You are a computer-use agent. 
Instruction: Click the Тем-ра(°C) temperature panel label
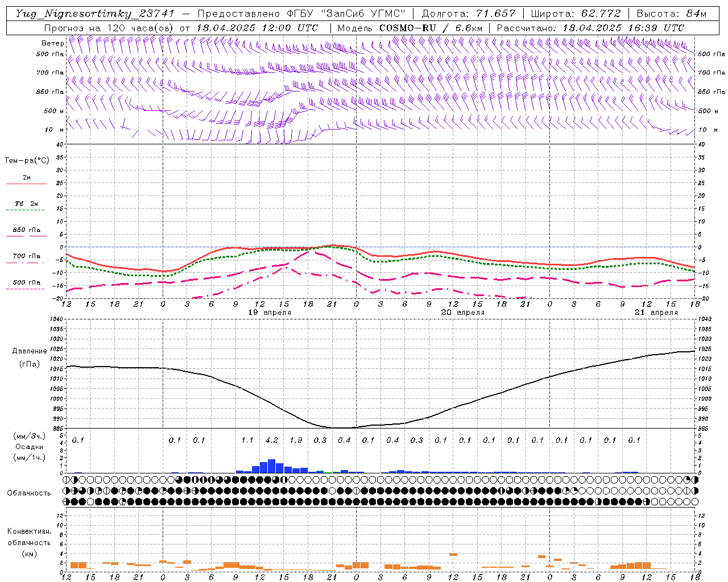27,160
